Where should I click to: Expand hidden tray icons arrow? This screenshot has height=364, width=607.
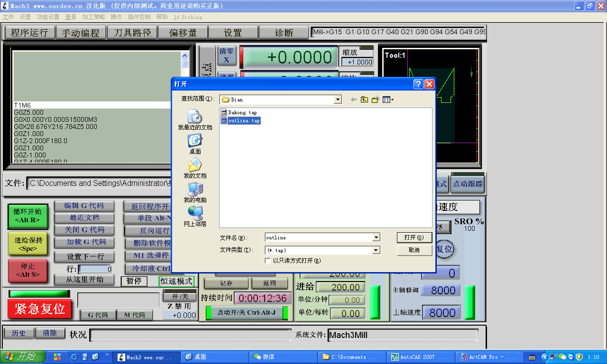click(x=544, y=357)
